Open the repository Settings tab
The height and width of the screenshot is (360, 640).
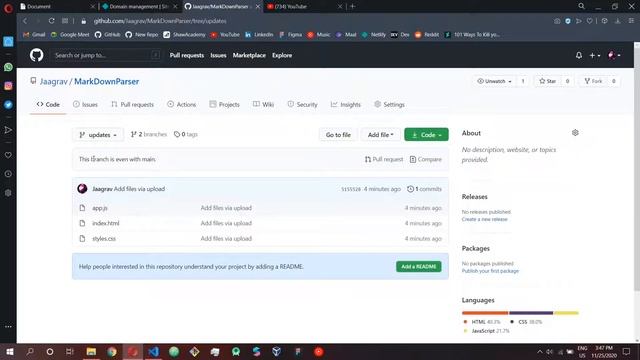(389, 104)
